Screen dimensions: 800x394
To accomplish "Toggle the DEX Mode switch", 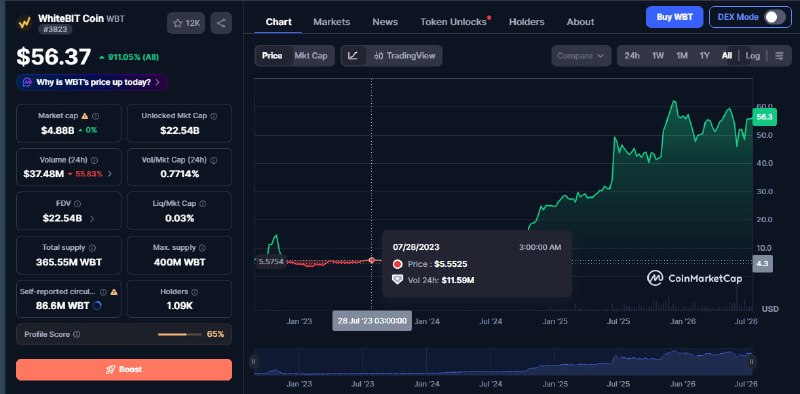I will point(774,17).
